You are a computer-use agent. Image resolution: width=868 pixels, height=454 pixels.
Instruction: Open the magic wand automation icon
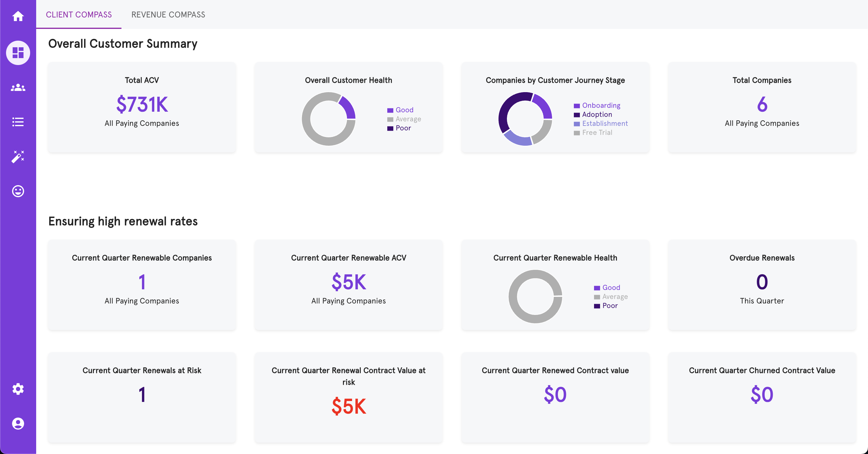point(18,157)
